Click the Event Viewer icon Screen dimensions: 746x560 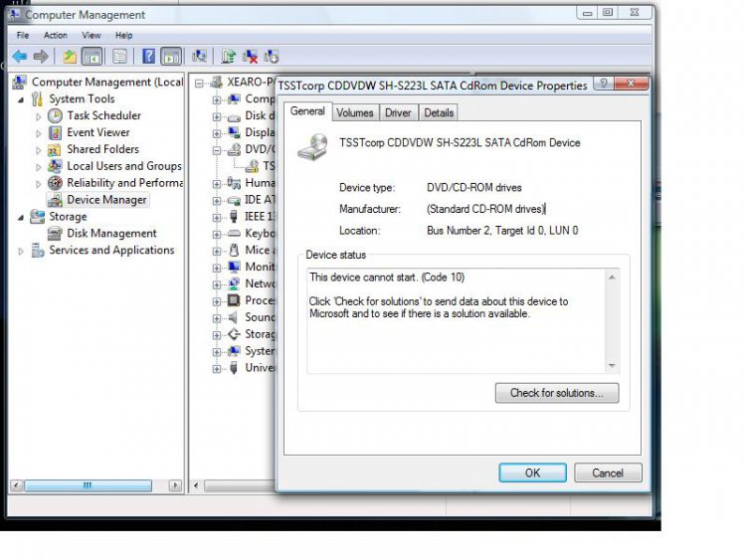55,132
